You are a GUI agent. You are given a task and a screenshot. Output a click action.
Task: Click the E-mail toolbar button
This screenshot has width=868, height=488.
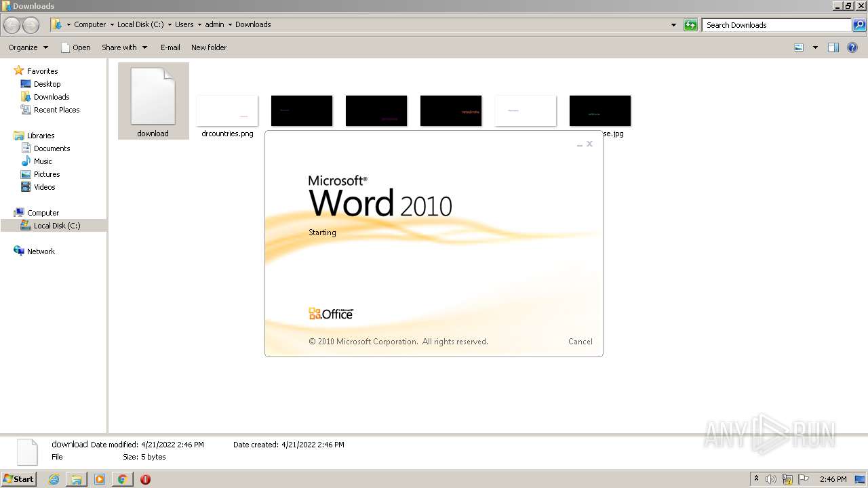pyautogui.click(x=170, y=47)
